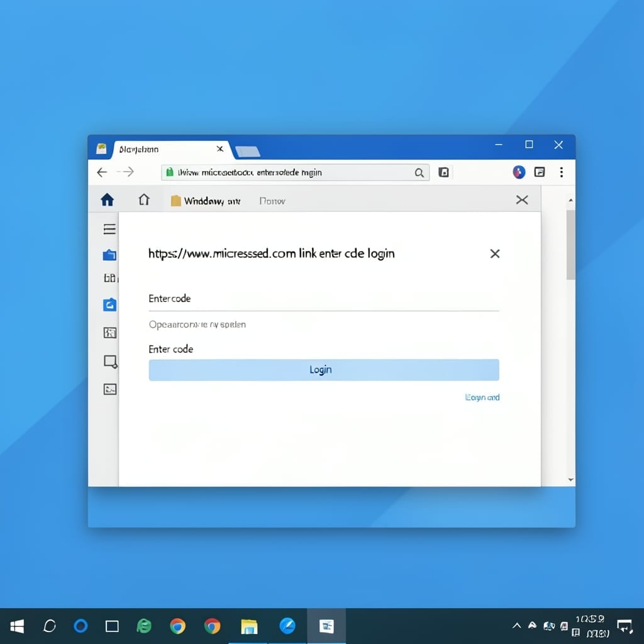Click the vertical scrollbar thumb

[x=570, y=245]
